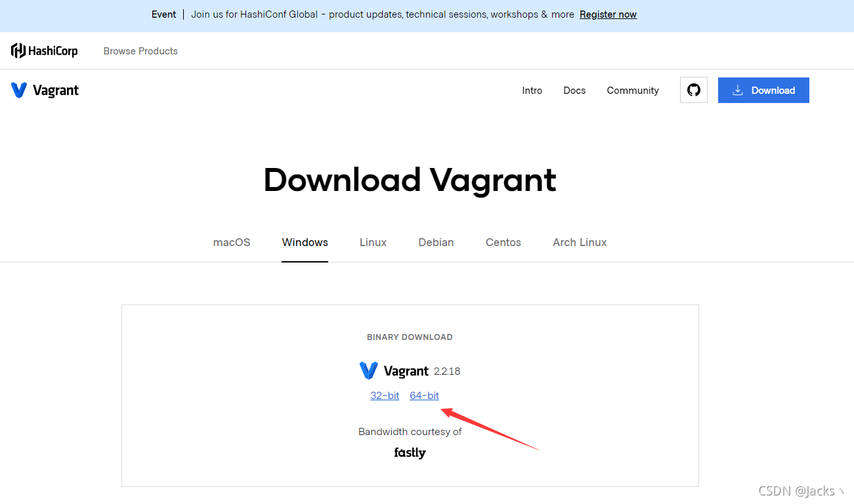
Task: Open the GitHub icon link
Action: (694, 91)
